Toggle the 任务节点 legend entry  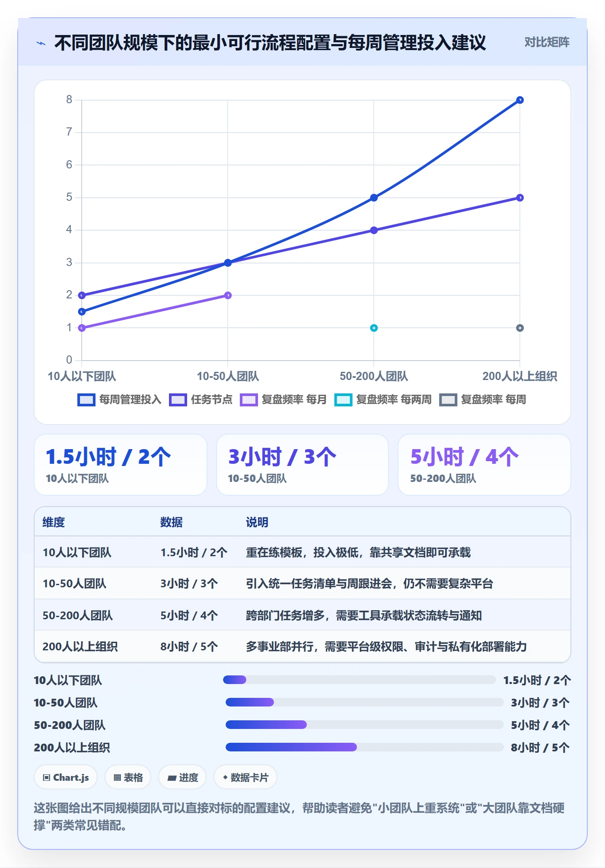(x=201, y=399)
